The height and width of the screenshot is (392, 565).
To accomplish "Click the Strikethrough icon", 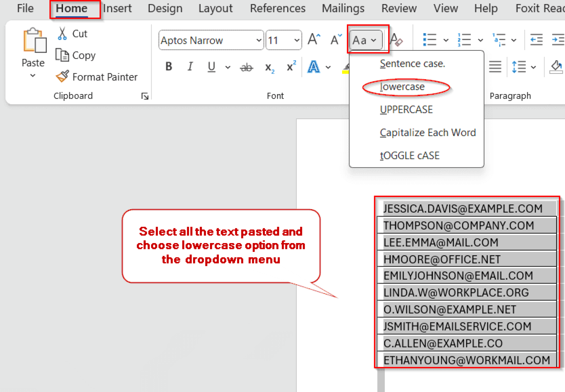I will 246,67.
